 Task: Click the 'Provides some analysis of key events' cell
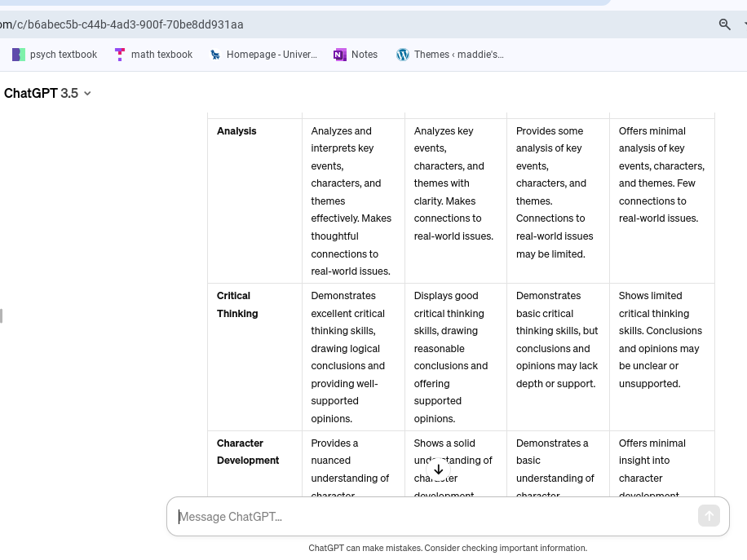pyautogui.click(x=559, y=201)
